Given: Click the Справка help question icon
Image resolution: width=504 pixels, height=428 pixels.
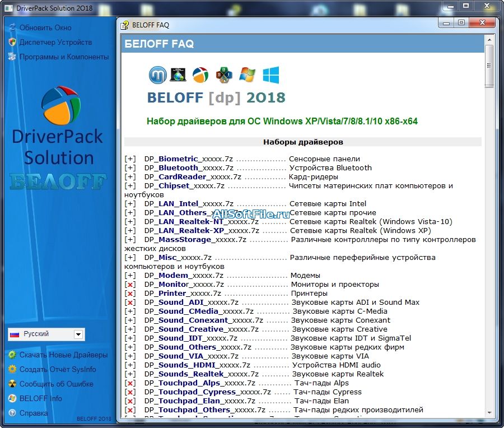Looking at the screenshot, I should click(12, 412).
